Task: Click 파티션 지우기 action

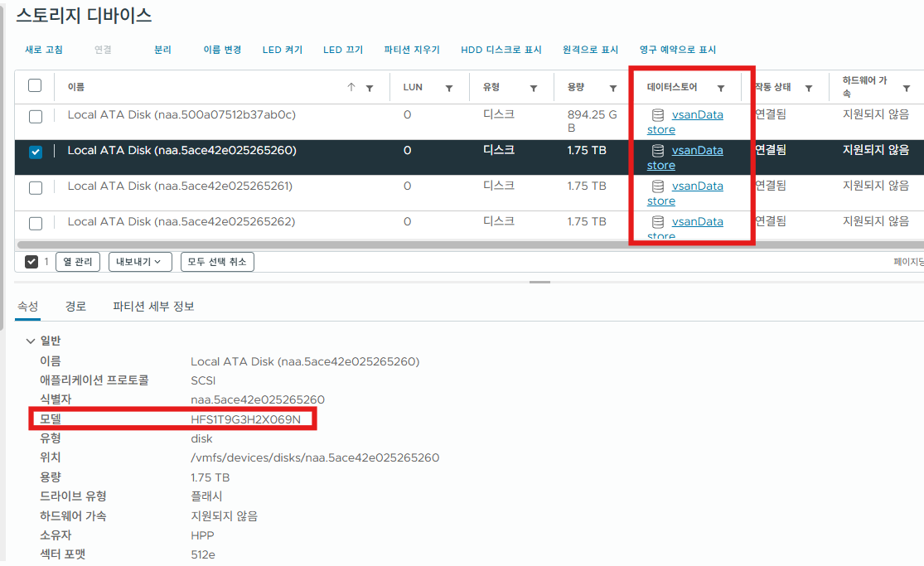Action: point(412,50)
